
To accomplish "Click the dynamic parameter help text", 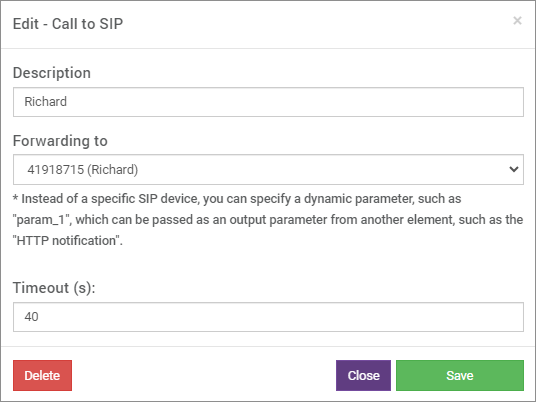I will click(x=268, y=219).
